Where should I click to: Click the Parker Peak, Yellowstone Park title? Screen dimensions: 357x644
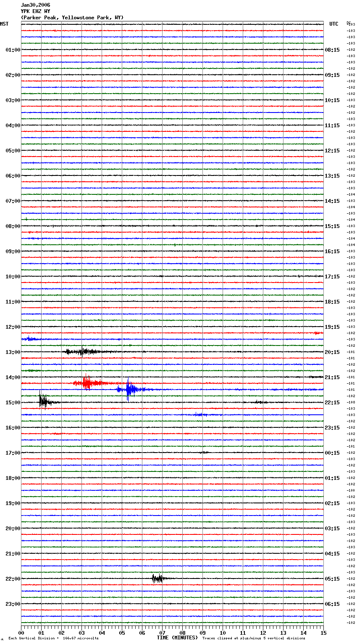pos(72,18)
